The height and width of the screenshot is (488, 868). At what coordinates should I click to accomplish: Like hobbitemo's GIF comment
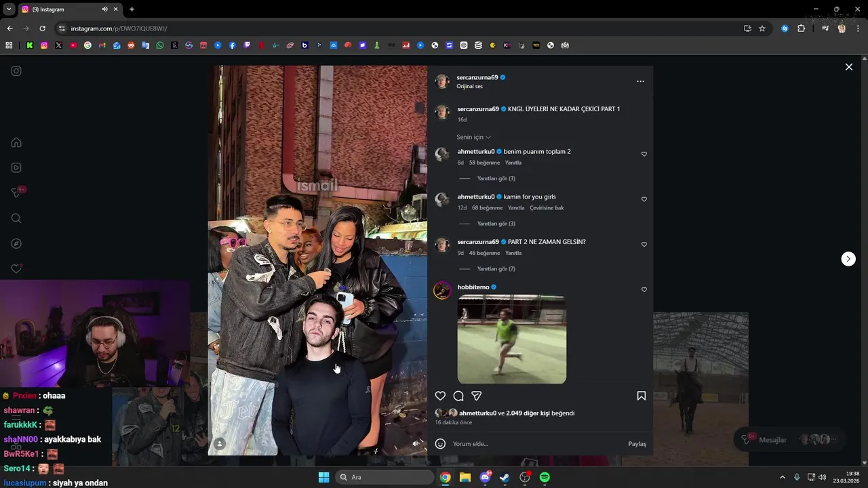tap(644, 289)
